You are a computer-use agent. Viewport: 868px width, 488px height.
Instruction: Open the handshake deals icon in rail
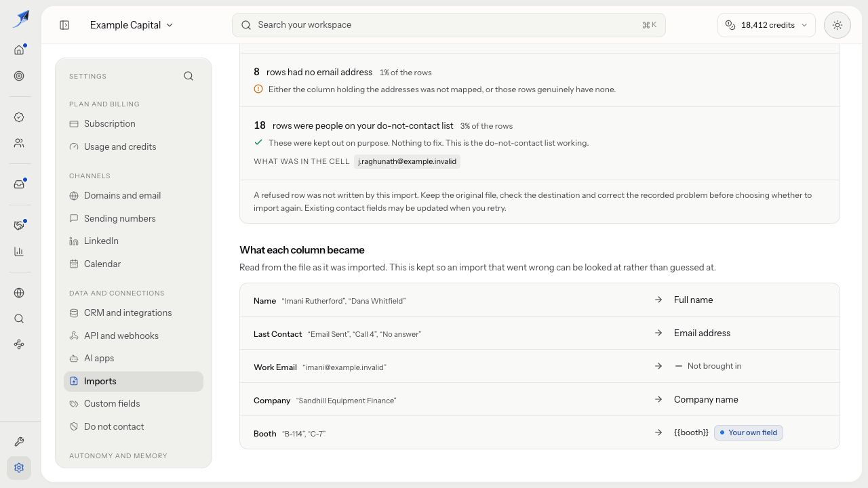pyautogui.click(x=19, y=226)
